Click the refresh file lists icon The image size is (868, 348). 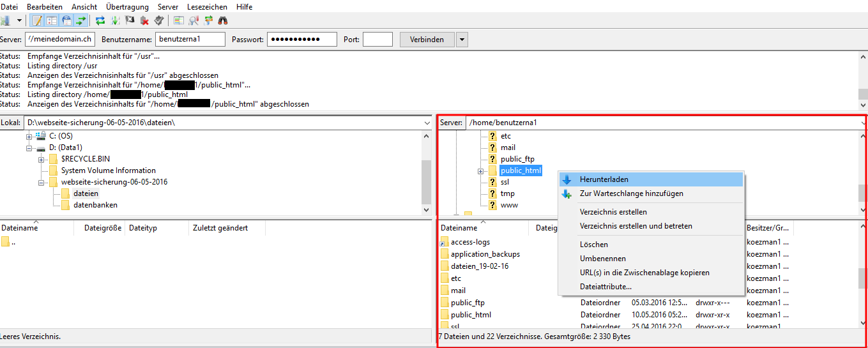100,20
